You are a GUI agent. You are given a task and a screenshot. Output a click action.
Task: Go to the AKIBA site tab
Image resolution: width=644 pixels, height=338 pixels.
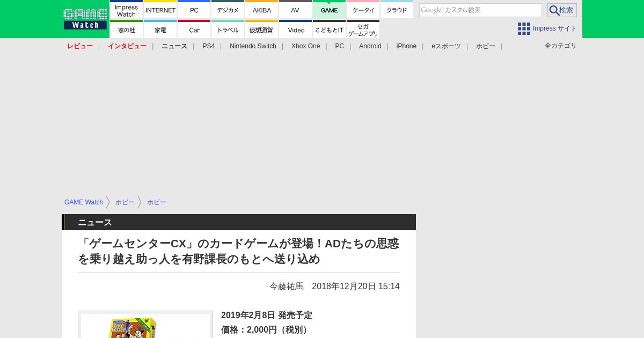pos(261,9)
